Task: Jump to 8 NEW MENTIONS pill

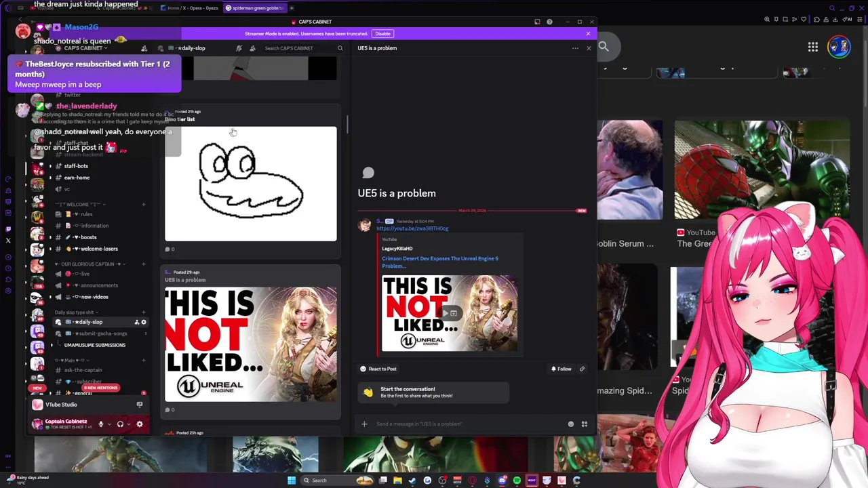Action: 100,388
